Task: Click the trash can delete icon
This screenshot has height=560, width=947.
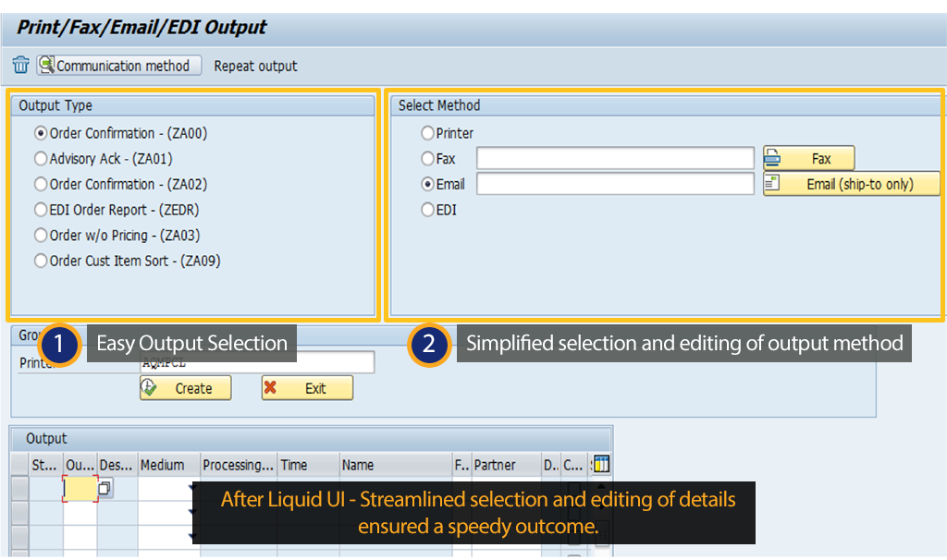Action: pos(20,66)
